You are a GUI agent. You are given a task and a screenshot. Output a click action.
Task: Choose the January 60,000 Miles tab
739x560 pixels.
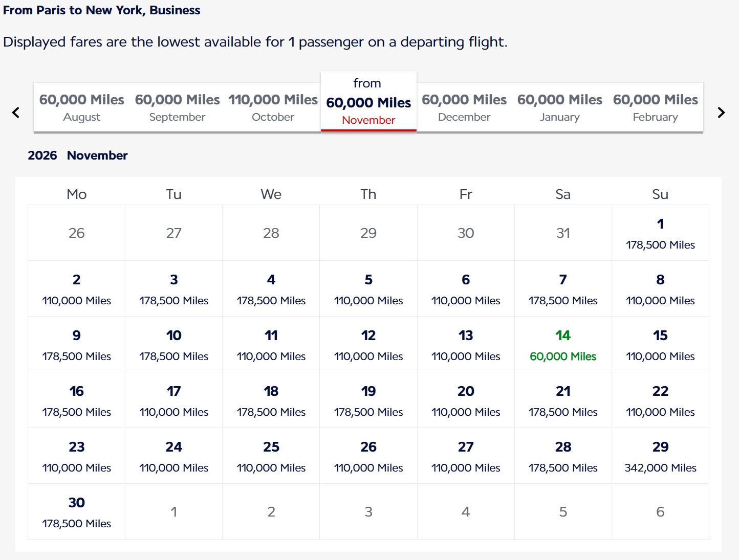(x=560, y=107)
